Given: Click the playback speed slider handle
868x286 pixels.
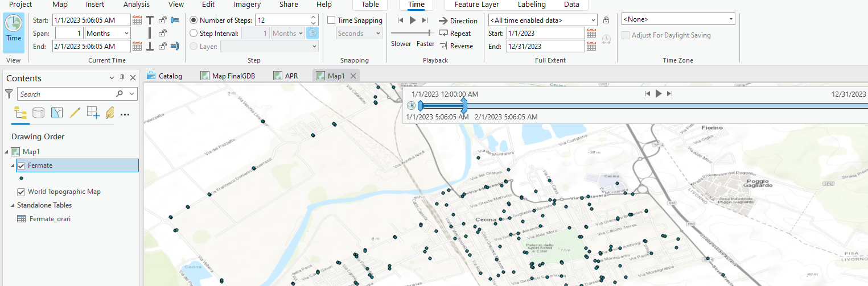Looking at the screenshot, I should (429, 33).
